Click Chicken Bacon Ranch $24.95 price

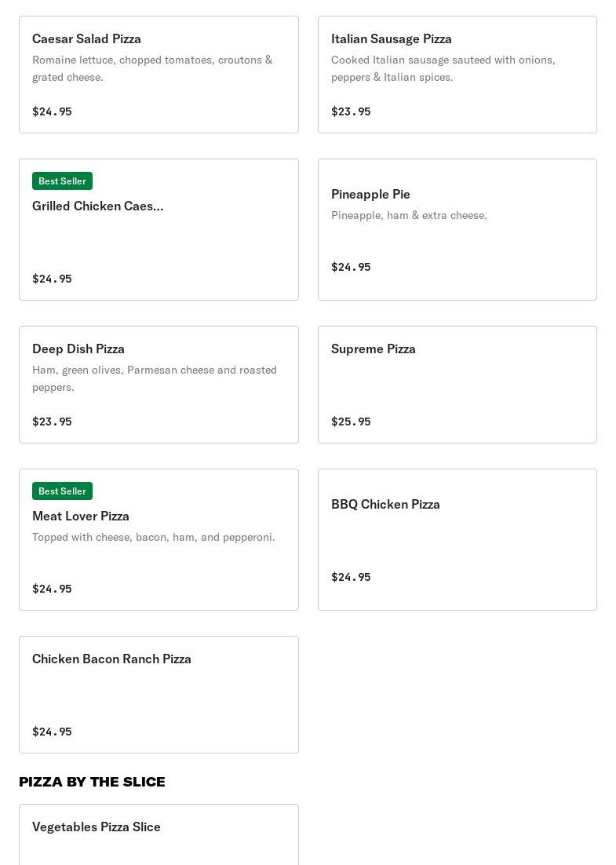click(52, 732)
